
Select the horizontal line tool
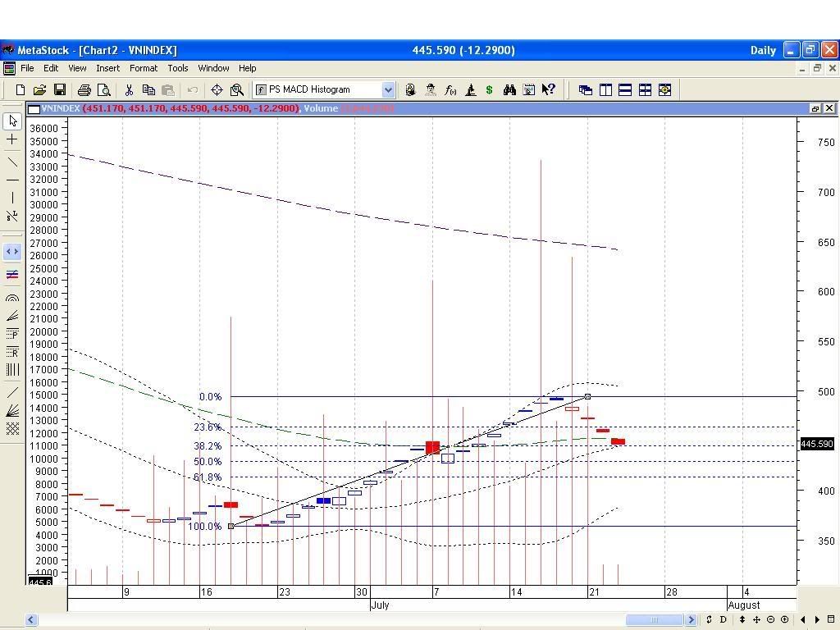[12, 180]
